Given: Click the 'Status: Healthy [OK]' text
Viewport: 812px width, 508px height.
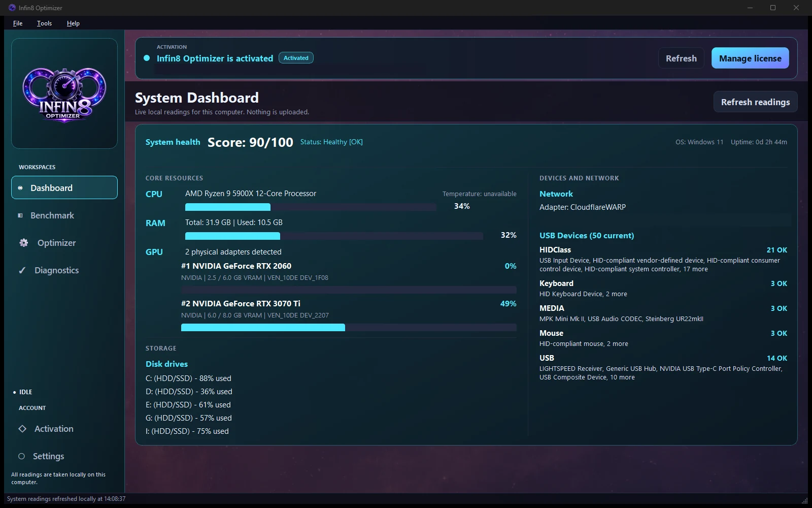Looking at the screenshot, I should pos(331,142).
